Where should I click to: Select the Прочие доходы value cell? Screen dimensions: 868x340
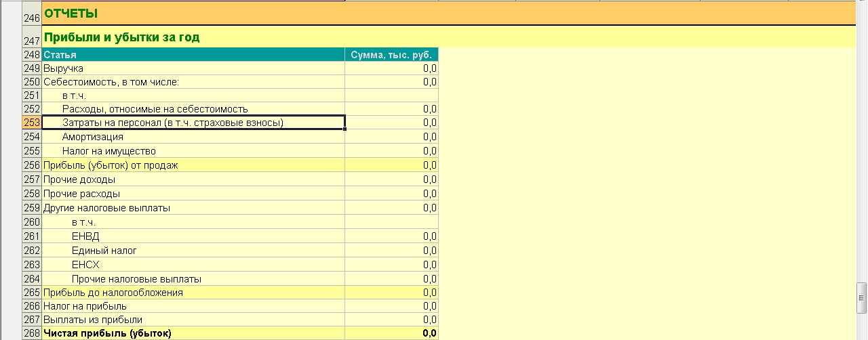click(x=391, y=179)
